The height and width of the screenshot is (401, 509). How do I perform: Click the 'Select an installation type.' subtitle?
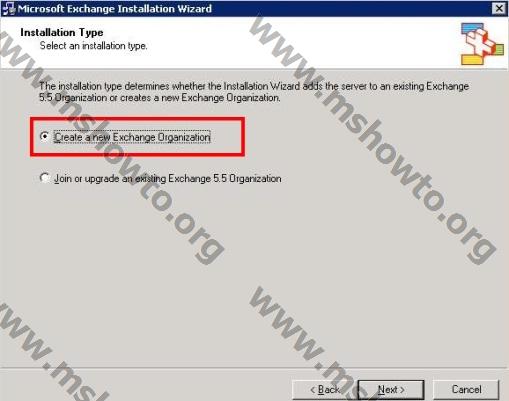[93, 46]
